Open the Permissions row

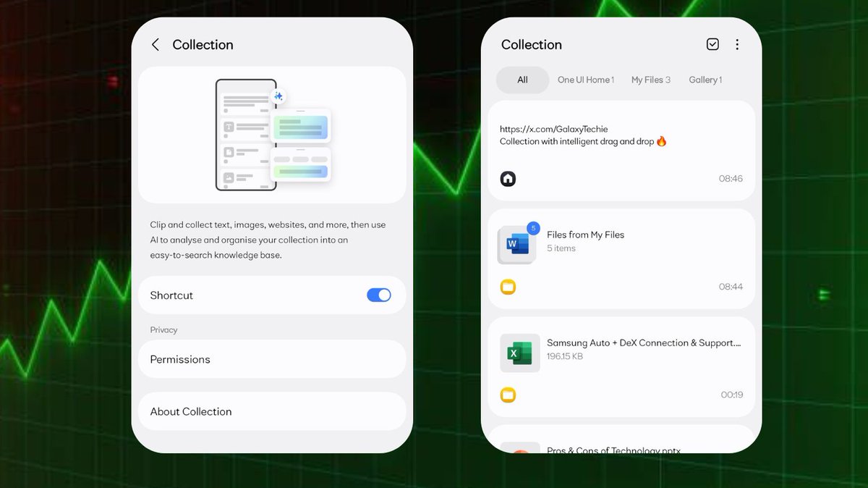point(272,359)
